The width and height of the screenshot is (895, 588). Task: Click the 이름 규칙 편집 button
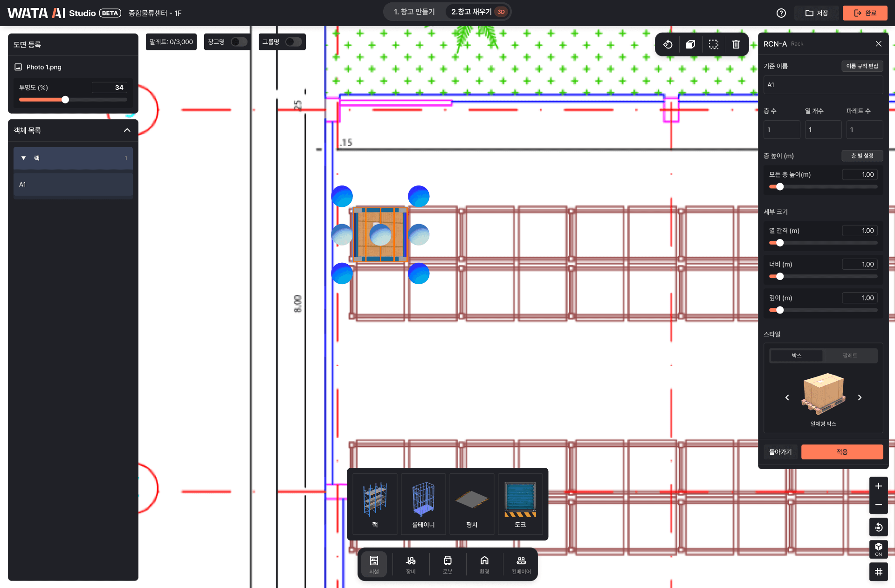[x=862, y=66]
